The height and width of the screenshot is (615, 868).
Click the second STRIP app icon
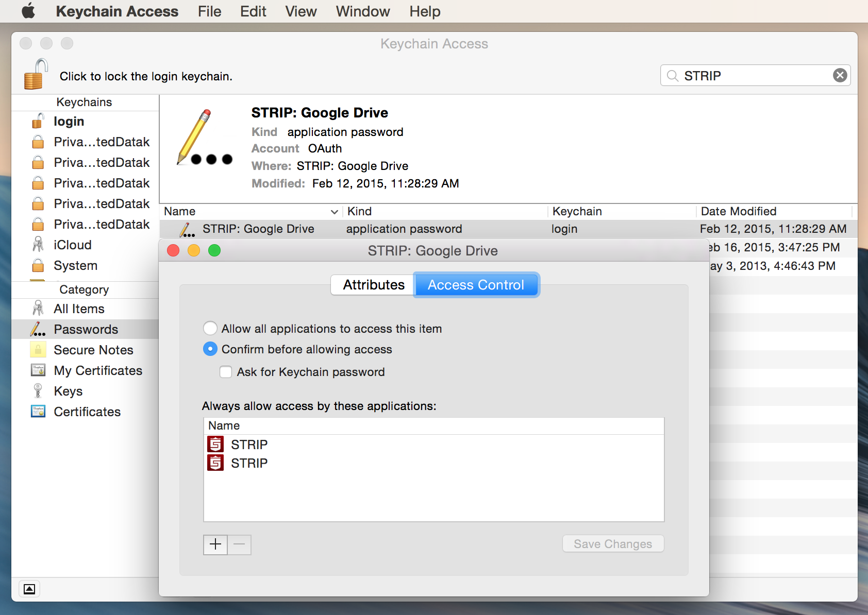pyautogui.click(x=215, y=463)
